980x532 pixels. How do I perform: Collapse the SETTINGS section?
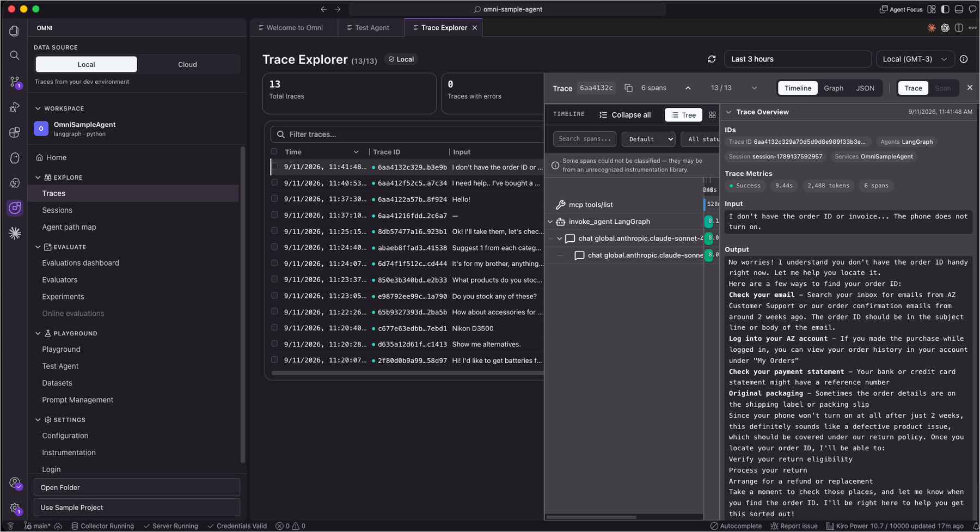pos(38,420)
